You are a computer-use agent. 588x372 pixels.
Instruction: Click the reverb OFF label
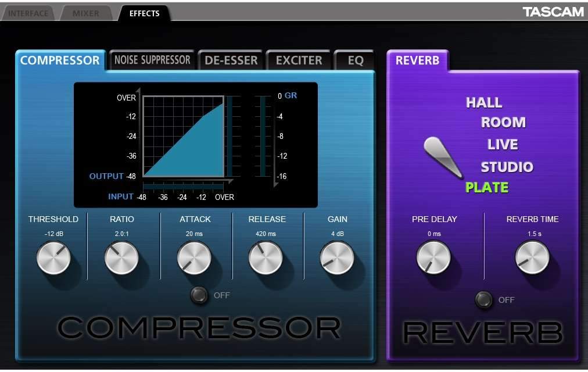coord(506,299)
